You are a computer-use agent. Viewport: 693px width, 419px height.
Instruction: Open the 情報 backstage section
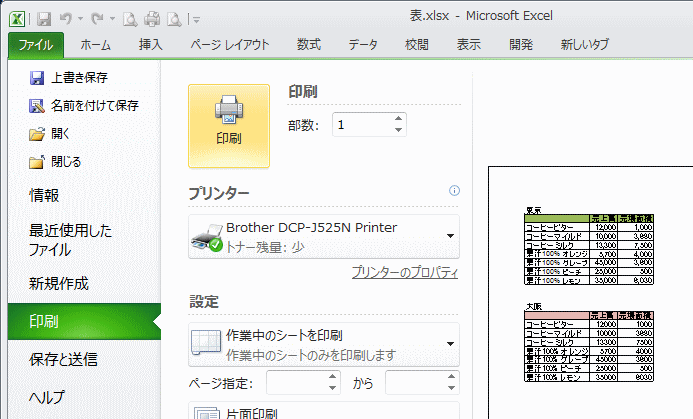point(44,195)
